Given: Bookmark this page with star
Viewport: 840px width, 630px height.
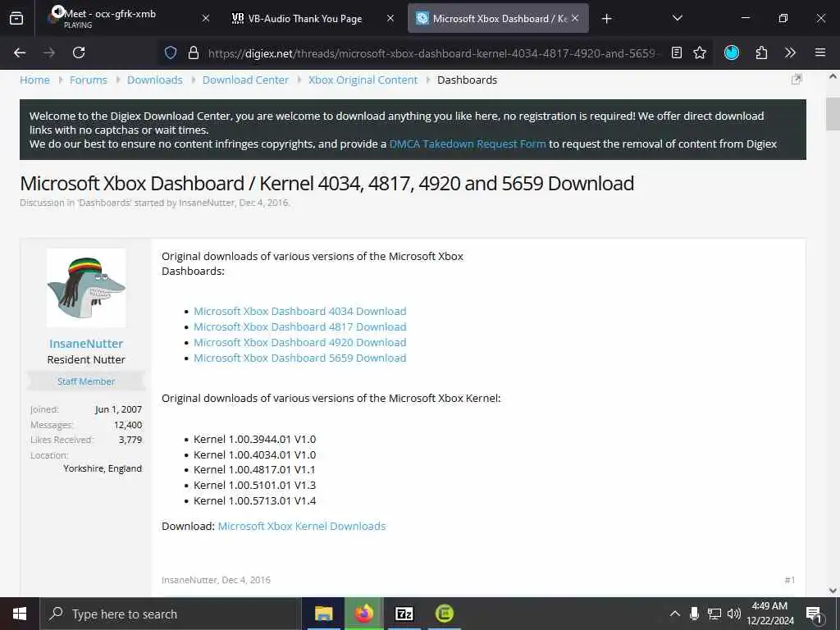Looking at the screenshot, I should tap(700, 52).
